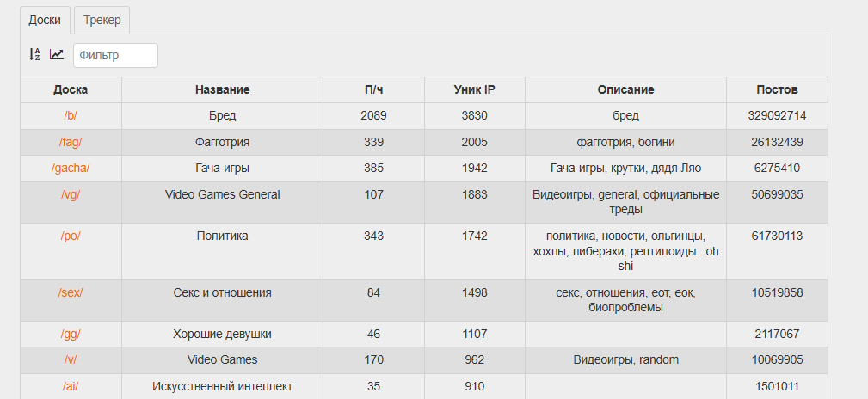The width and height of the screenshot is (868, 399).
Task: Click the П/ч column header
Action: [x=373, y=89]
